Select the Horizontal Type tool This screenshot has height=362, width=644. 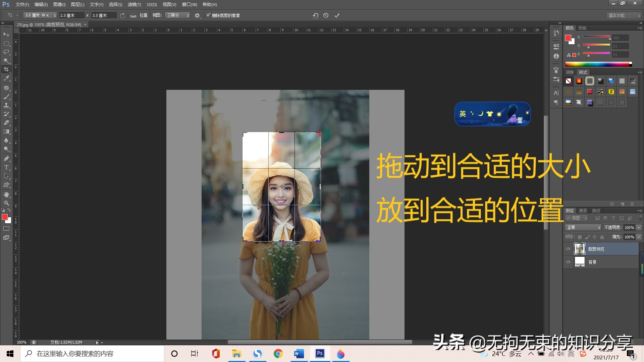[6, 167]
